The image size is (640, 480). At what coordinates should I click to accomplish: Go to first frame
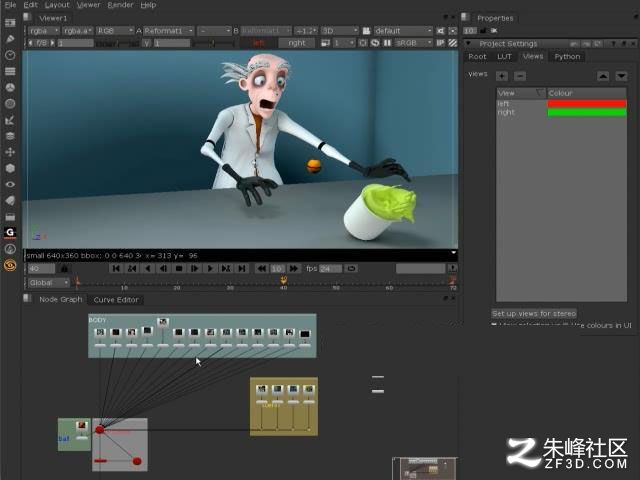[x=116, y=268]
